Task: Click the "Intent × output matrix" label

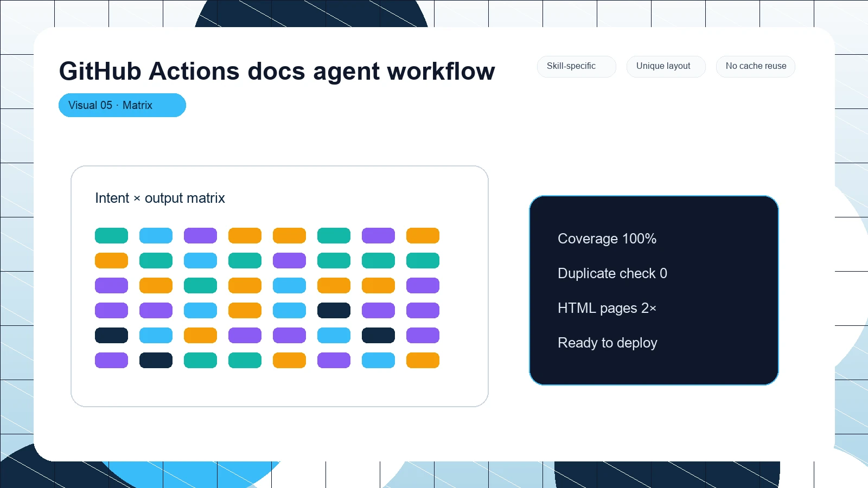Action: pyautogui.click(x=160, y=198)
